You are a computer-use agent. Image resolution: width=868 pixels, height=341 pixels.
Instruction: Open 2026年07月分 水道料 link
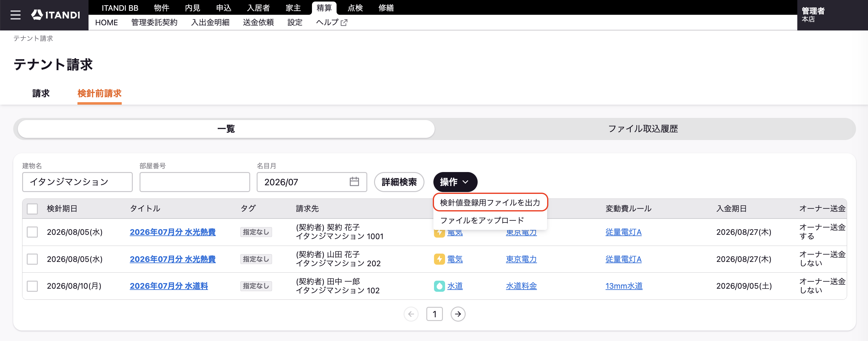(x=169, y=286)
